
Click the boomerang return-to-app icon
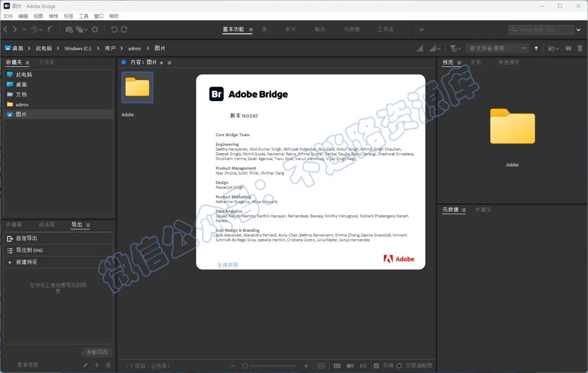tap(50, 29)
